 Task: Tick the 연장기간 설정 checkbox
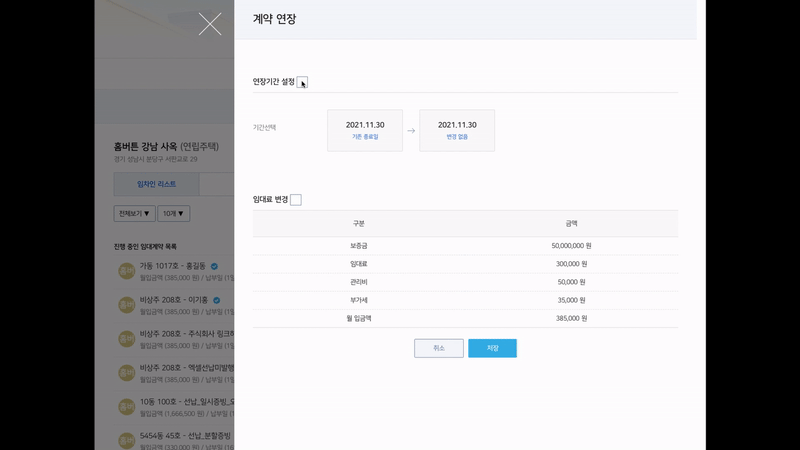(302, 82)
